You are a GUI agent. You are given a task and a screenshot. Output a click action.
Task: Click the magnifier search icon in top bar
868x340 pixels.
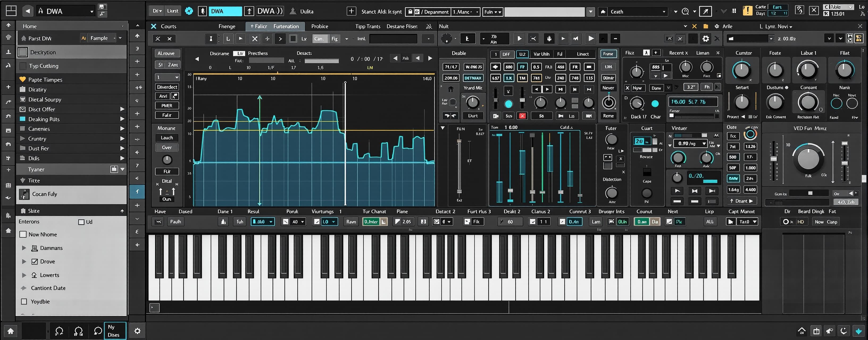[x=685, y=11]
